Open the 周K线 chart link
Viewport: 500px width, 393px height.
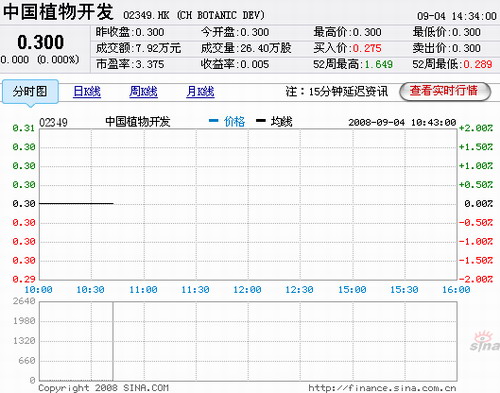pyautogui.click(x=143, y=91)
